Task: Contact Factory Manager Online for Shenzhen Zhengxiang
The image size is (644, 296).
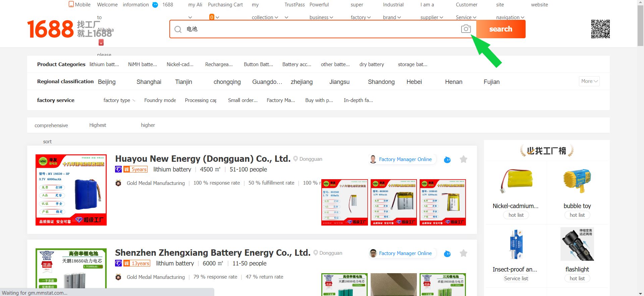Action: (405, 253)
